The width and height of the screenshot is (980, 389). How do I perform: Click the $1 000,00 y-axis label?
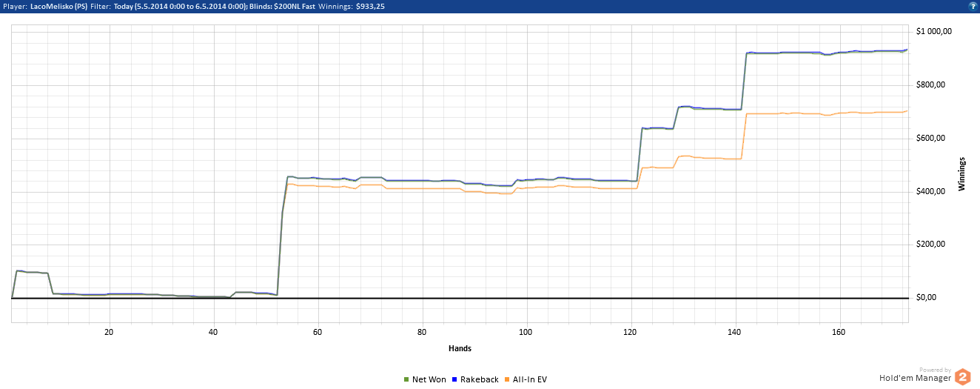[933, 31]
